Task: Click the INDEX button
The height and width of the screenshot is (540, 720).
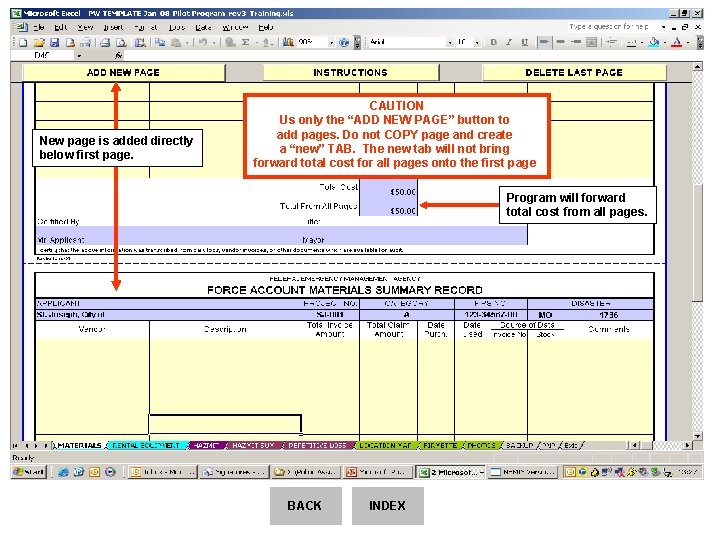Action: click(x=388, y=506)
